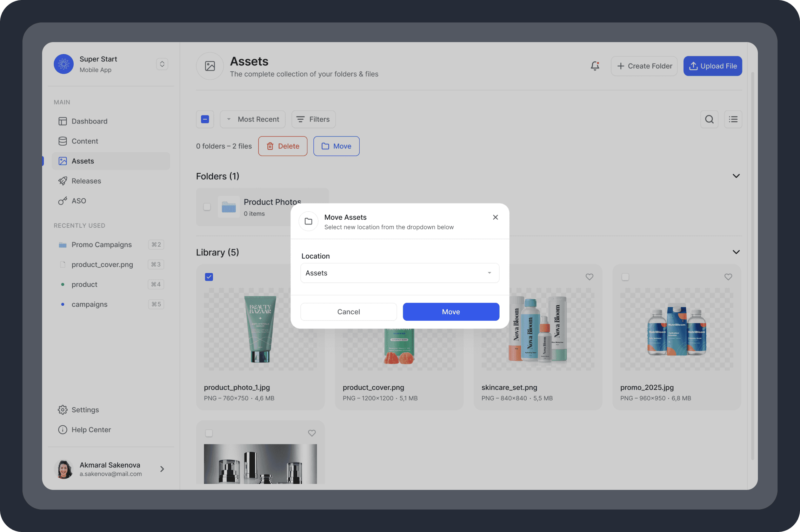Favorite skincare_set.png with the heart toggle
Image resolution: width=800 pixels, height=532 pixels.
click(x=589, y=277)
